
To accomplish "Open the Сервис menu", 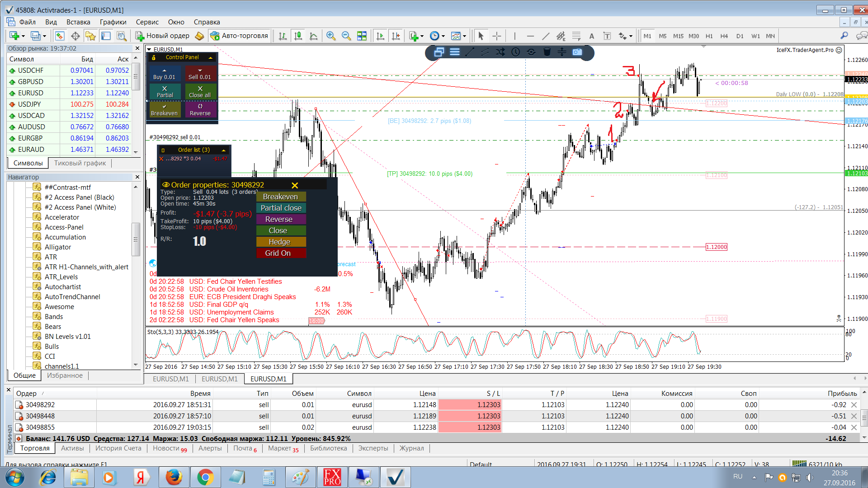I will point(147,22).
